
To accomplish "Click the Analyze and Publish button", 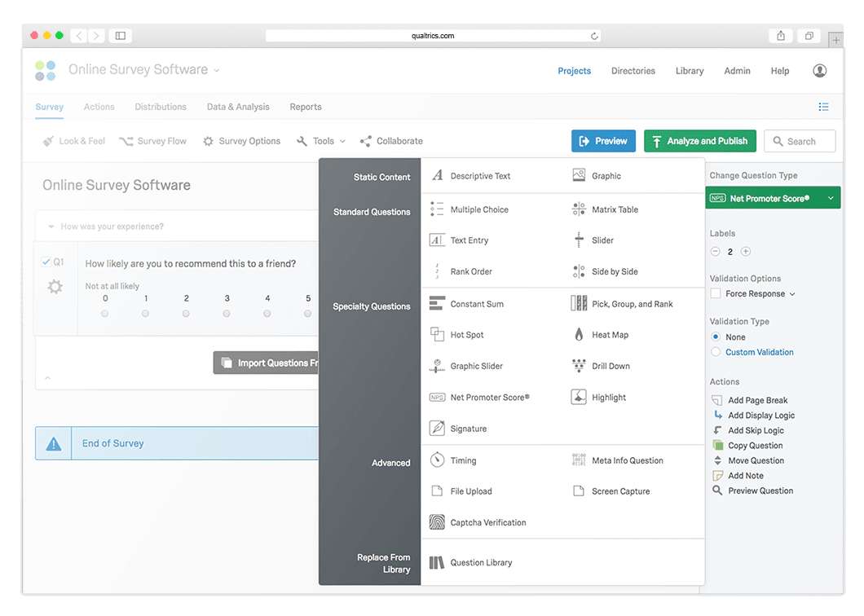I will [x=699, y=140].
